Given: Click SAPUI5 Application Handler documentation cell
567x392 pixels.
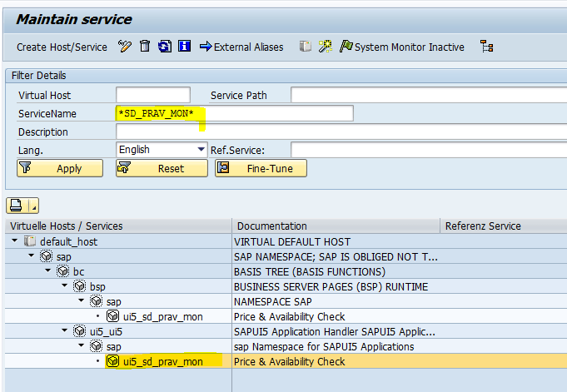Looking at the screenshot, I should click(x=336, y=331).
